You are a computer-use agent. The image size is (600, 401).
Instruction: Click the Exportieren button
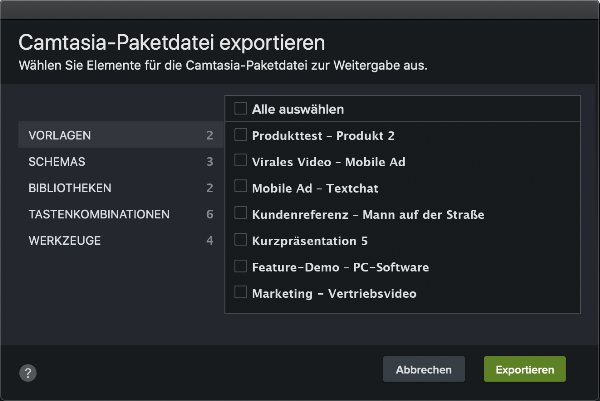[524, 369]
